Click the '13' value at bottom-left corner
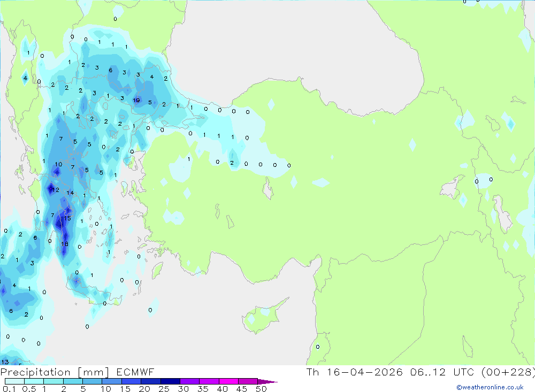 click(5, 362)
